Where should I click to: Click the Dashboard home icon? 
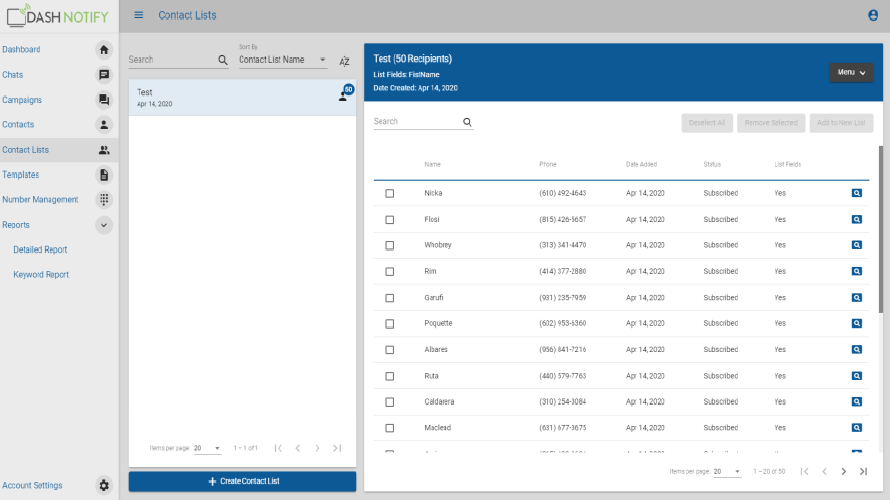(104, 50)
